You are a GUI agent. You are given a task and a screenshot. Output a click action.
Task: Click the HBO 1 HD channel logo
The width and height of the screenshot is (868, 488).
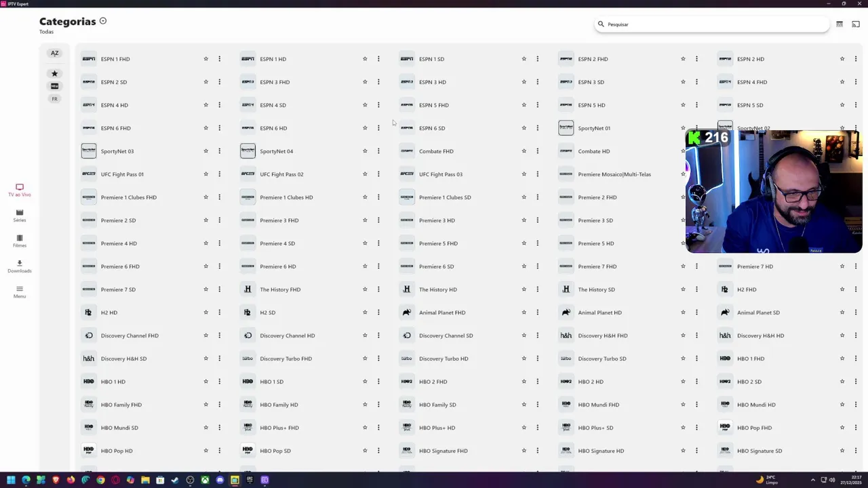[x=89, y=382]
